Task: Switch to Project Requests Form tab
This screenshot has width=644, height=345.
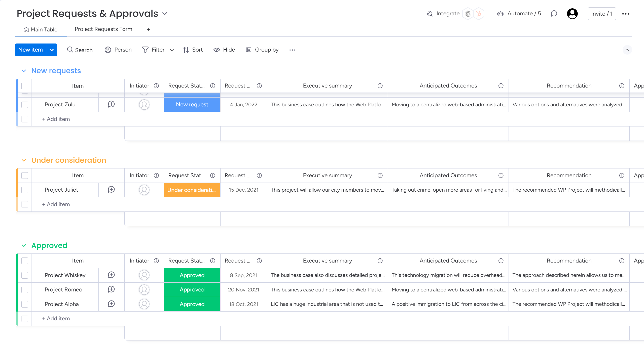Action: (103, 29)
